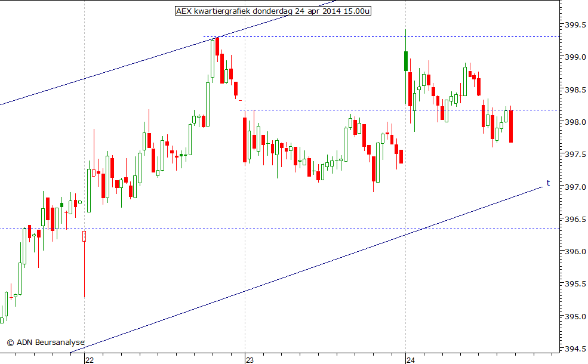
Task: Click the 398.5 price axis label
Action: coord(575,90)
